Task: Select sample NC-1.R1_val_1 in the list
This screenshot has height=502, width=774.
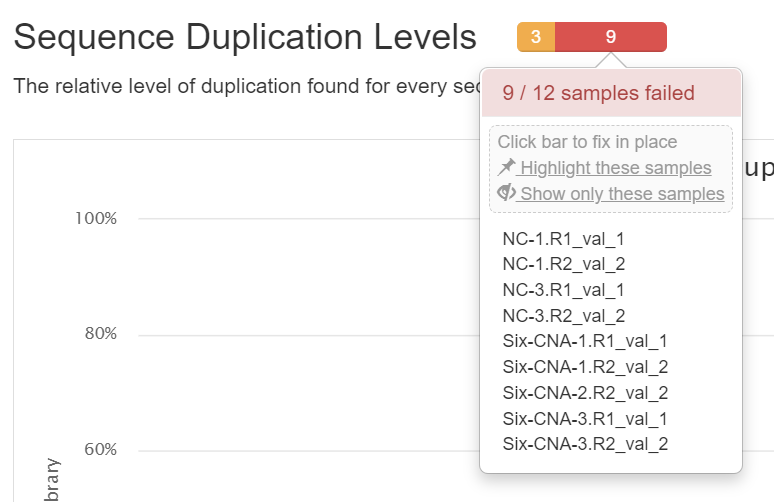Action: click(x=563, y=239)
